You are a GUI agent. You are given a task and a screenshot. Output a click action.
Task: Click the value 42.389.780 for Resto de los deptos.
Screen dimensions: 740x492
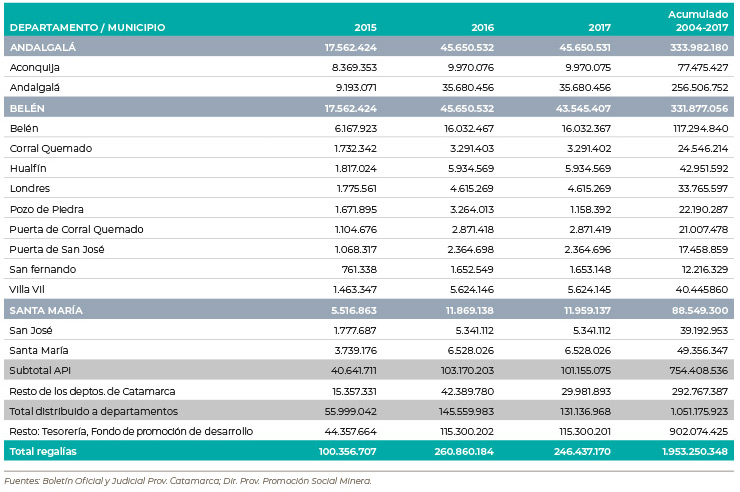(x=470, y=391)
